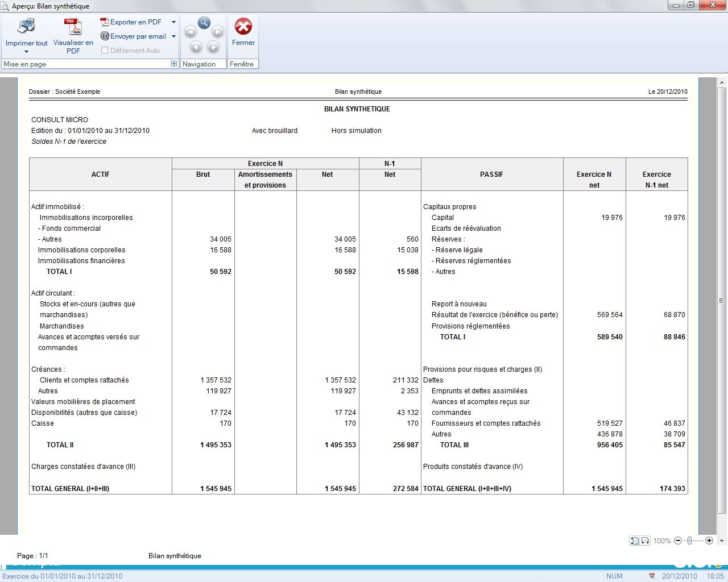Click the calendar icon in status bar
728x582 pixels.
[x=652, y=576]
